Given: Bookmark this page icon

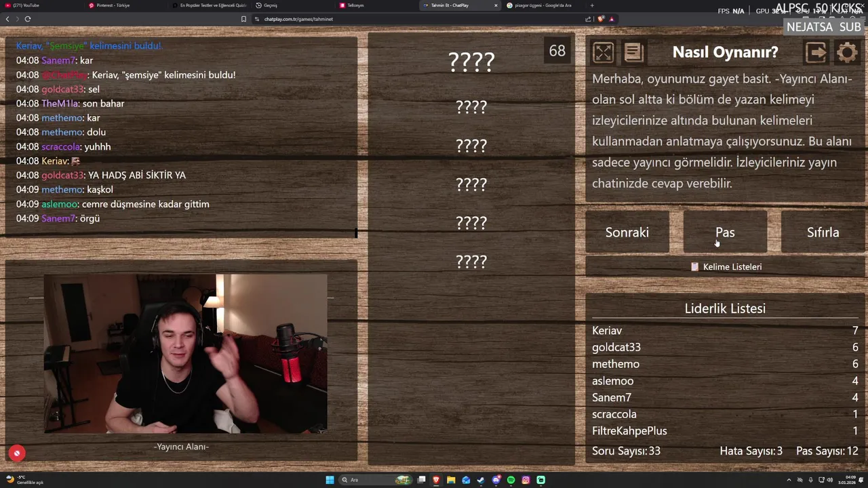Looking at the screenshot, I should point(243,19).
